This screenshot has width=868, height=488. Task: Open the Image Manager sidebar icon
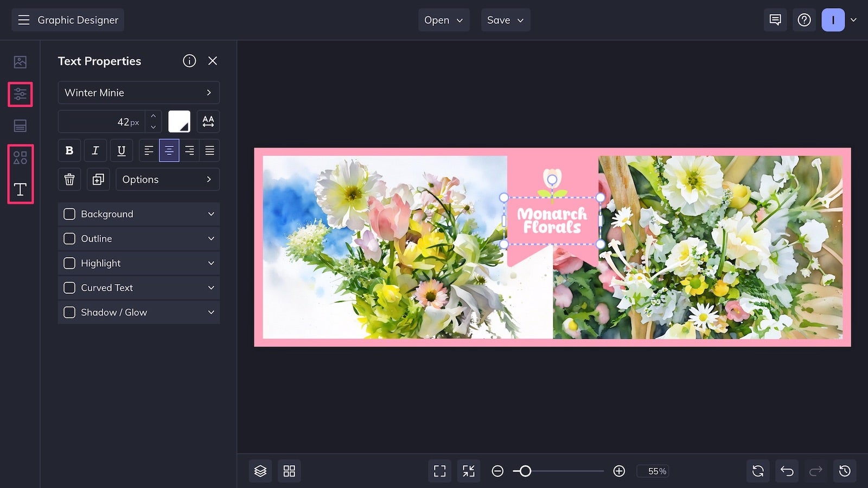pos(20,62)
